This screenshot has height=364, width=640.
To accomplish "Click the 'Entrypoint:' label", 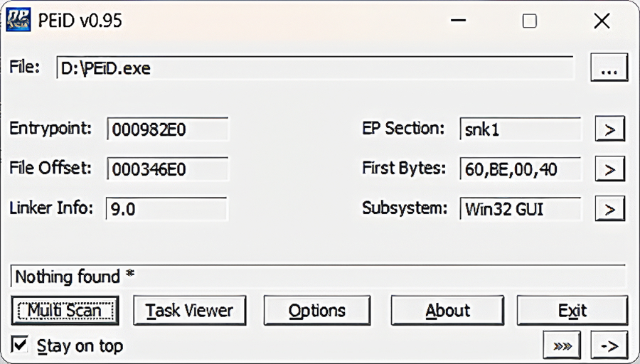I will (x=50, y=129).
